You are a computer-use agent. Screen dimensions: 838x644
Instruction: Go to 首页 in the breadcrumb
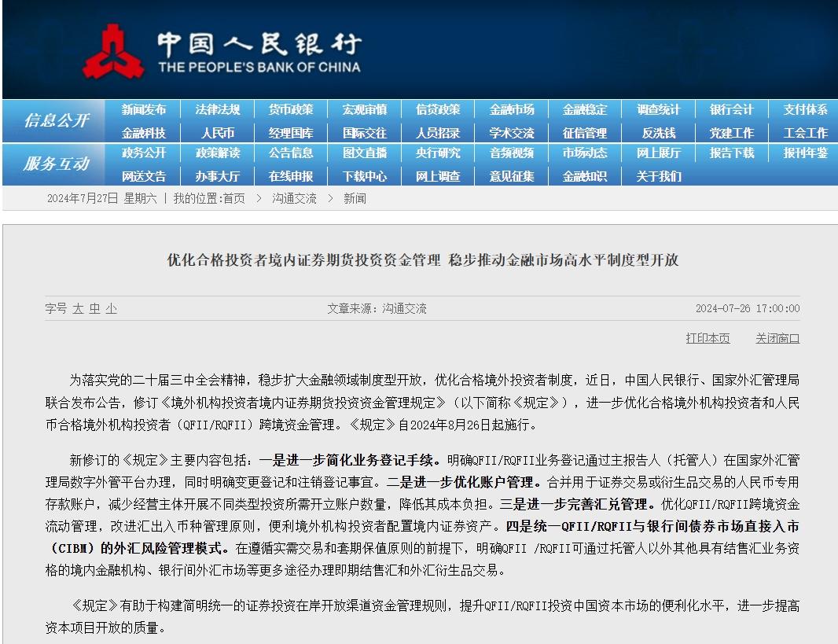[234, 198]
